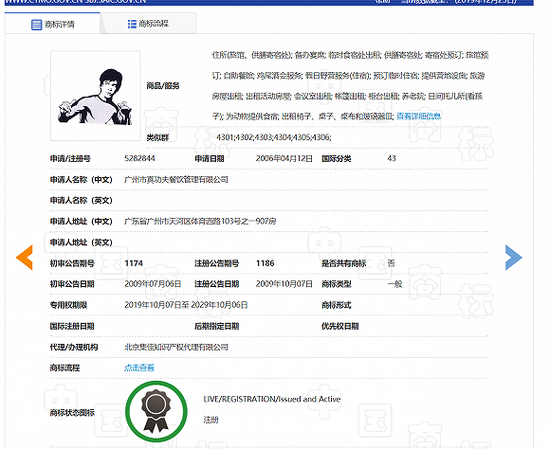550x449 pixels.
Task: Click the 国际分类 label
Action: [336, 159]
